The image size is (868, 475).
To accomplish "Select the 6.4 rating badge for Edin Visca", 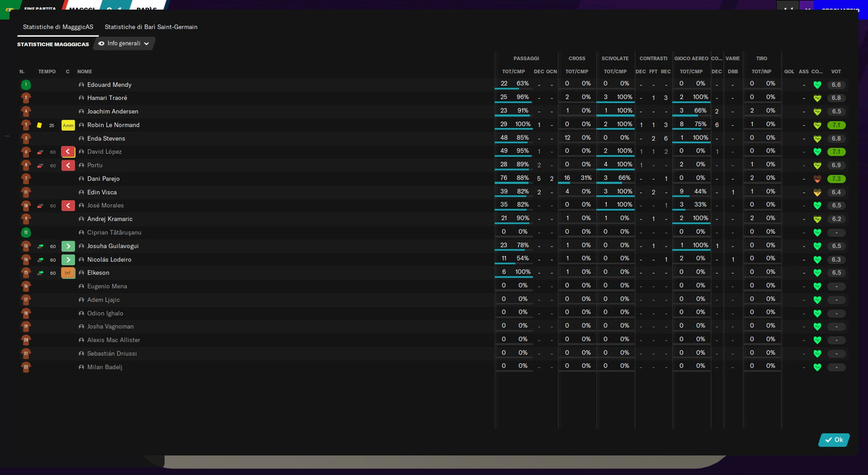I will point(836,192).
